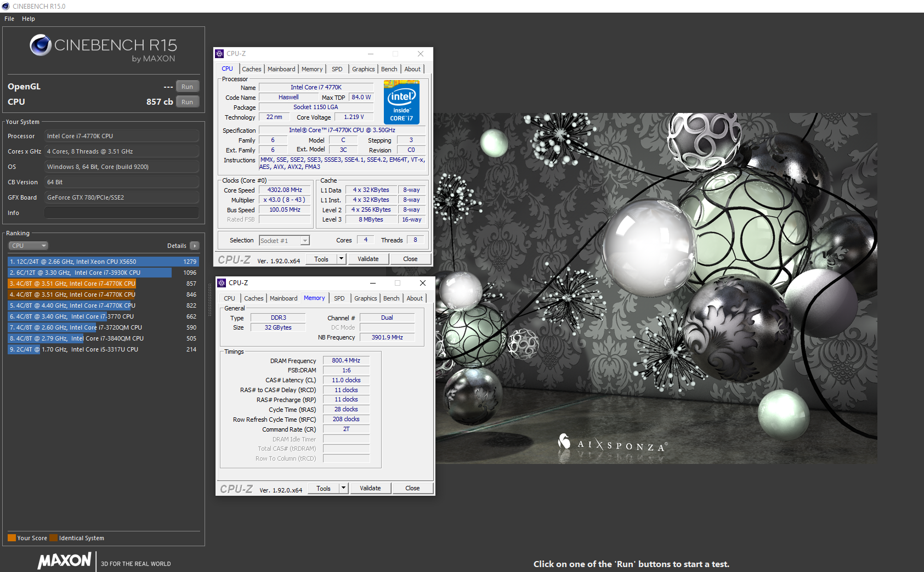Screen dimensions: 924x572
Task: Click the rendered spheres scene image
Action: tap(656, 288)
